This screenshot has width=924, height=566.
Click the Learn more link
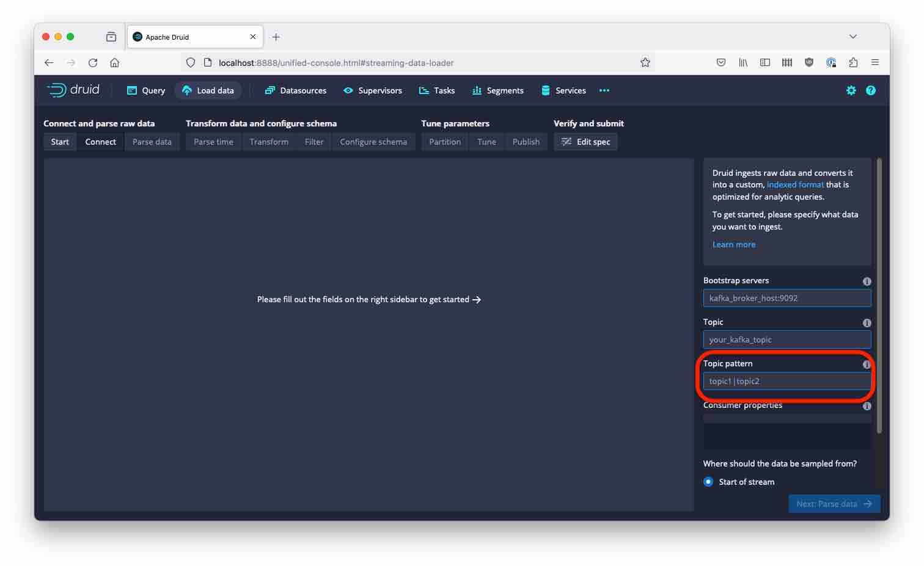point(733,244)
